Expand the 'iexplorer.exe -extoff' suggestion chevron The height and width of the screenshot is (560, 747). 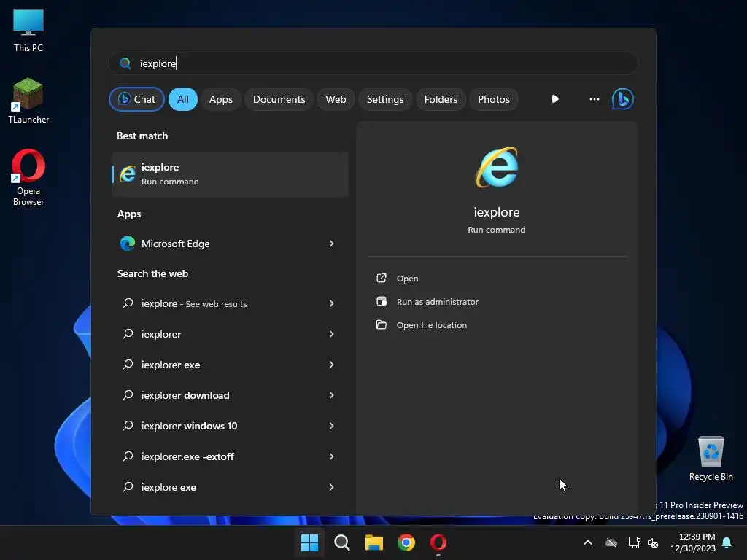332,456
